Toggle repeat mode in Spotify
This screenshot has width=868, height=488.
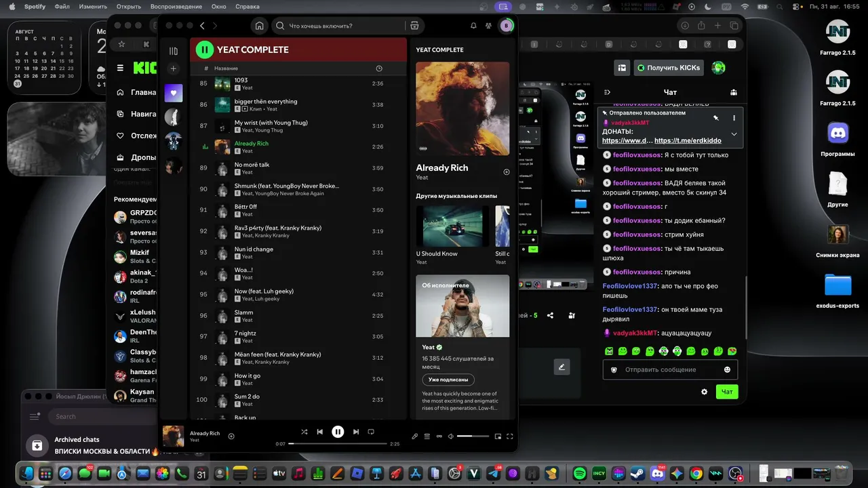(371, 432)
